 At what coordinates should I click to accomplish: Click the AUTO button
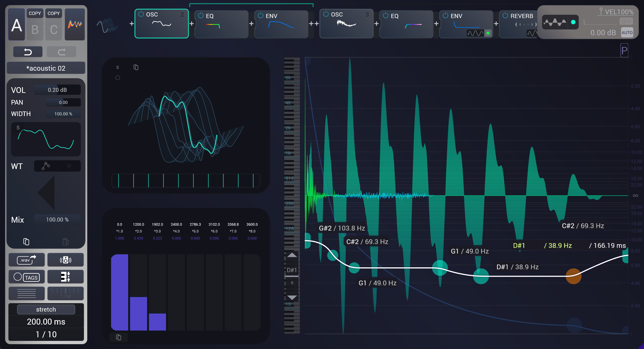coord(627,33)
